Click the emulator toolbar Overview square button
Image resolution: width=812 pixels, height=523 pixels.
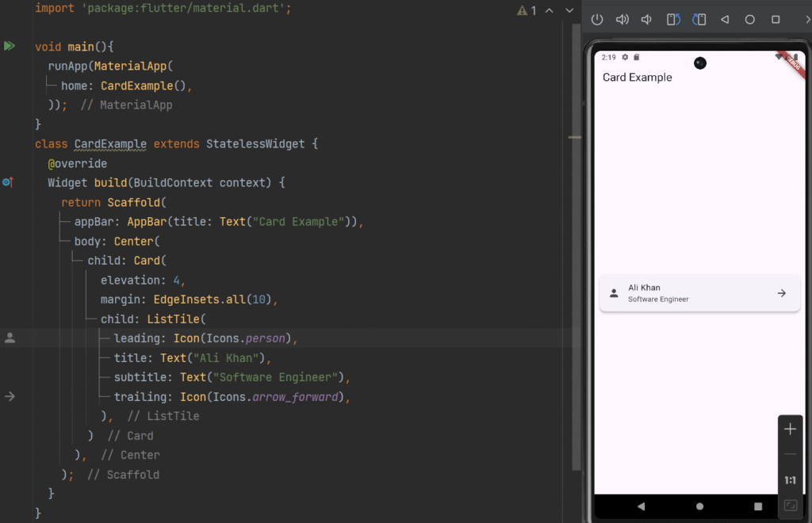[x=776, y=20]
